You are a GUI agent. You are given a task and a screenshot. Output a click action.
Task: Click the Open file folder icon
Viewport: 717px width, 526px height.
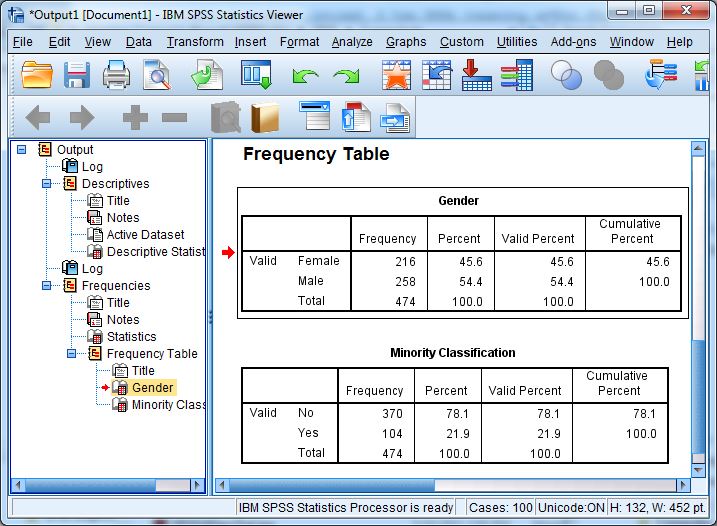click(x=37, y=75)
